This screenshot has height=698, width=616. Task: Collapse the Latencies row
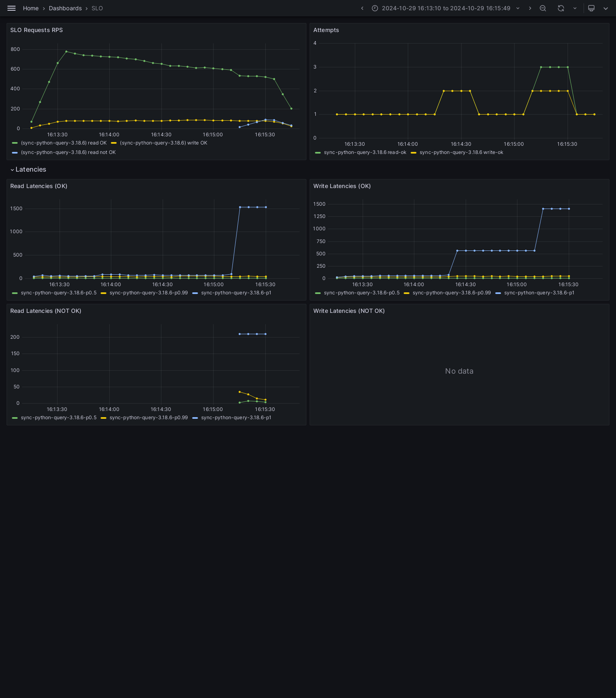(x=28, y=170)
